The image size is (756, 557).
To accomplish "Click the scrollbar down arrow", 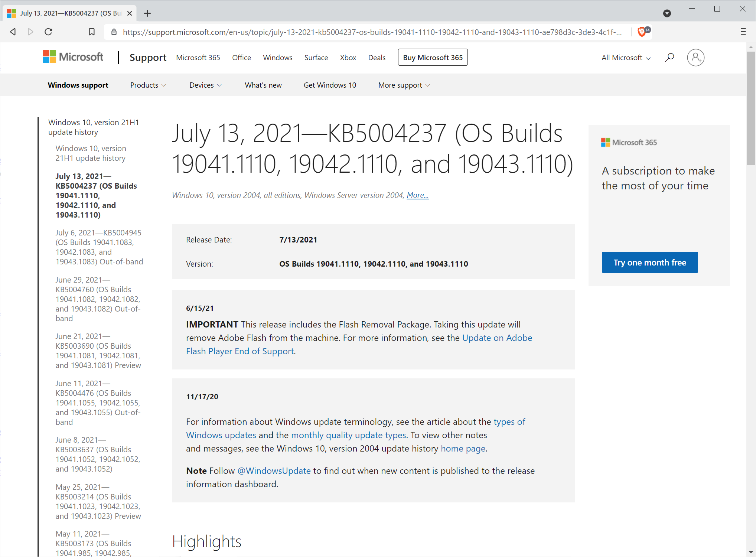I will (x=751, y=553).
